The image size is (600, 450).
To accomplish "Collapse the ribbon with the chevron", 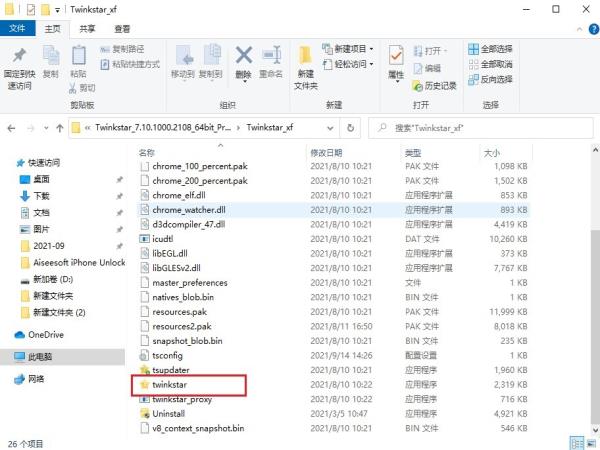I will [579, 29].
